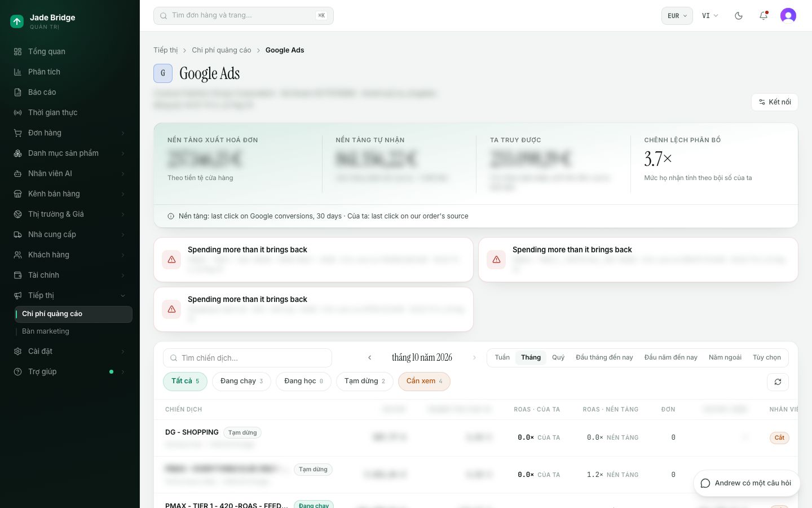Open VI language dropdown
The height and width of the screenshot is (508, 812).
(710, 16)
